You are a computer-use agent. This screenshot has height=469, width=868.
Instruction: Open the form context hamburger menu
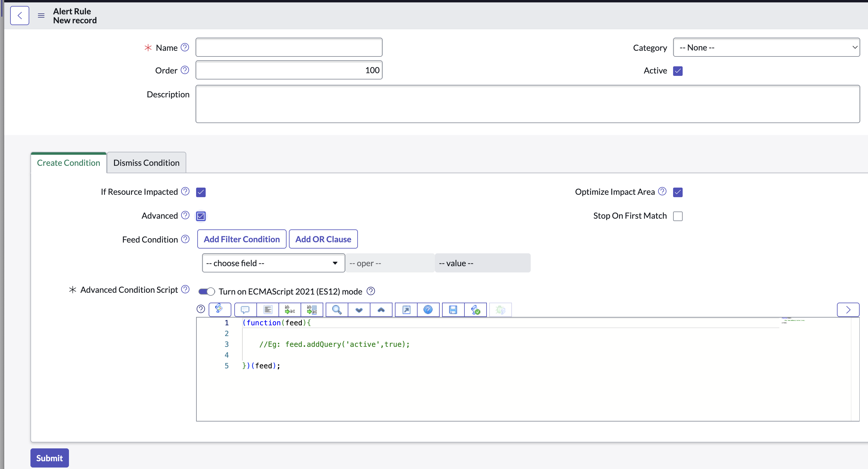point(41,16)
